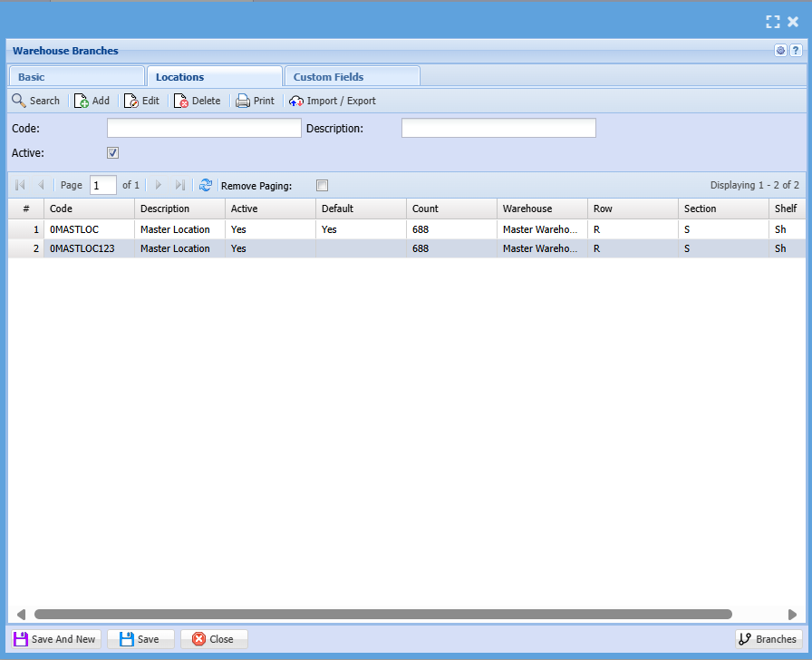Switch to the Basic tab

click(x=76, y=77)
